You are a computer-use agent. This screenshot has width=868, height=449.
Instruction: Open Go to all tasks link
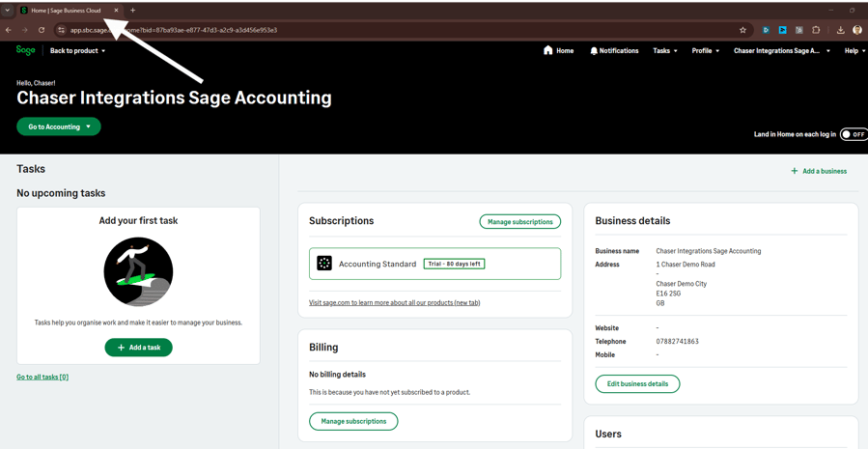(42, 377)
